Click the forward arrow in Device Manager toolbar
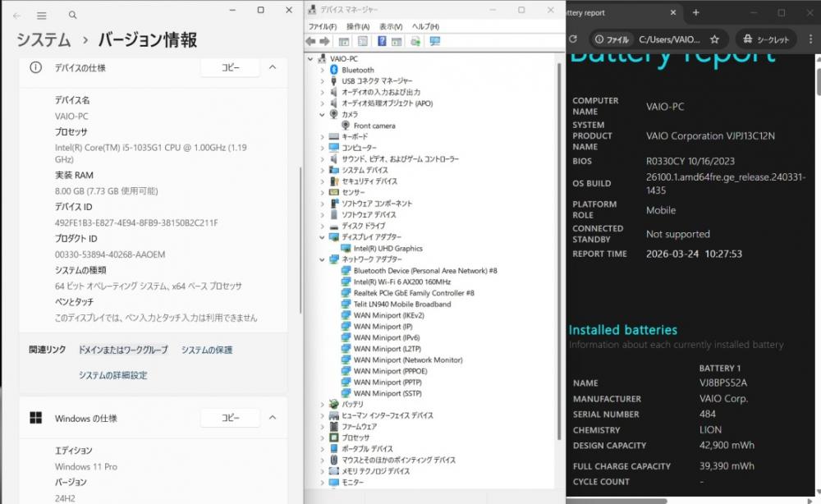Viewport: 821px width, 504px height. point(324,41)
